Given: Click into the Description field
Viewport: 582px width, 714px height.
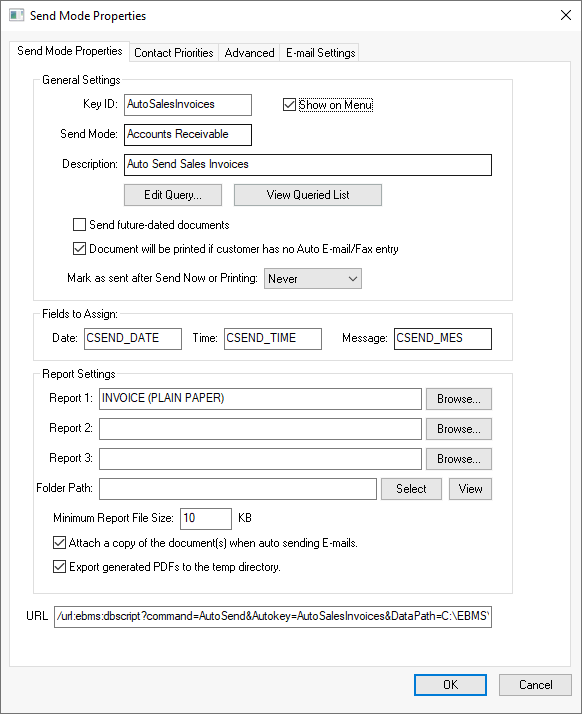Looking at the screenshot, I should [308, 165].
